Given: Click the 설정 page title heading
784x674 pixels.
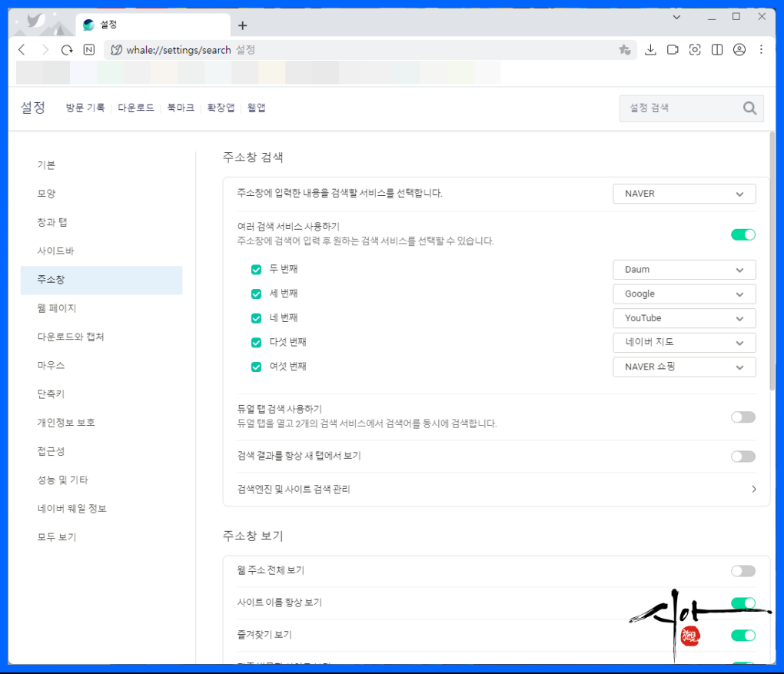Looking at the screenshot, I should click(x=33, y=108).
